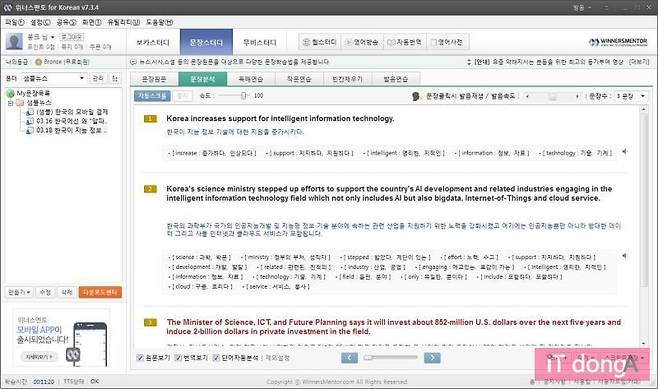Image resolution: width=658 pixels, height=389 pixels.
Task: Click the speech bubble icon before description text
Action: tap(133, 62)
